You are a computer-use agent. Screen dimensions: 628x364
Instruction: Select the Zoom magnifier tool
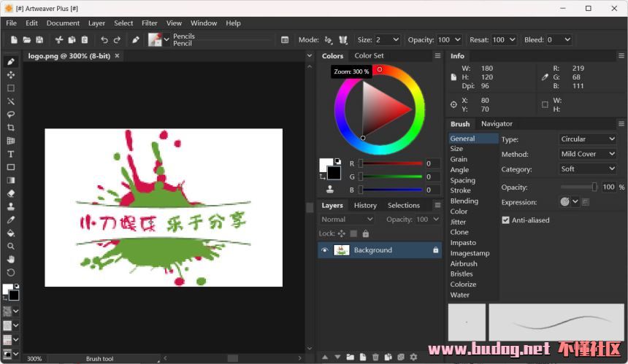(x=11, y=247)
